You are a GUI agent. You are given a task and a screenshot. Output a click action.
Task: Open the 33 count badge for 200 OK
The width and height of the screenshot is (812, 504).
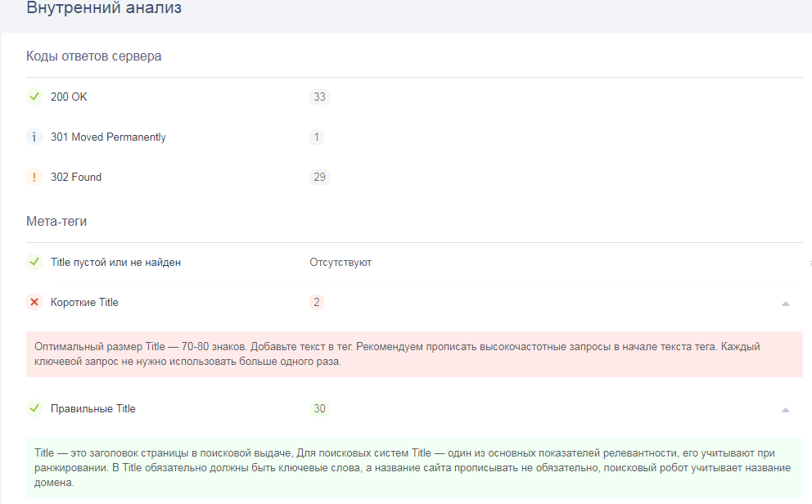point(319,97)
